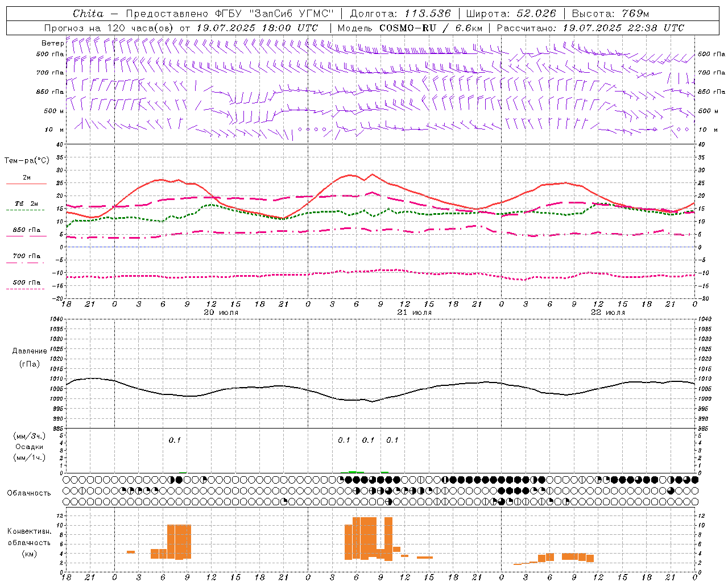
Task: Click the 850 гПа temperature legend entry
Action: pos(26,230)
